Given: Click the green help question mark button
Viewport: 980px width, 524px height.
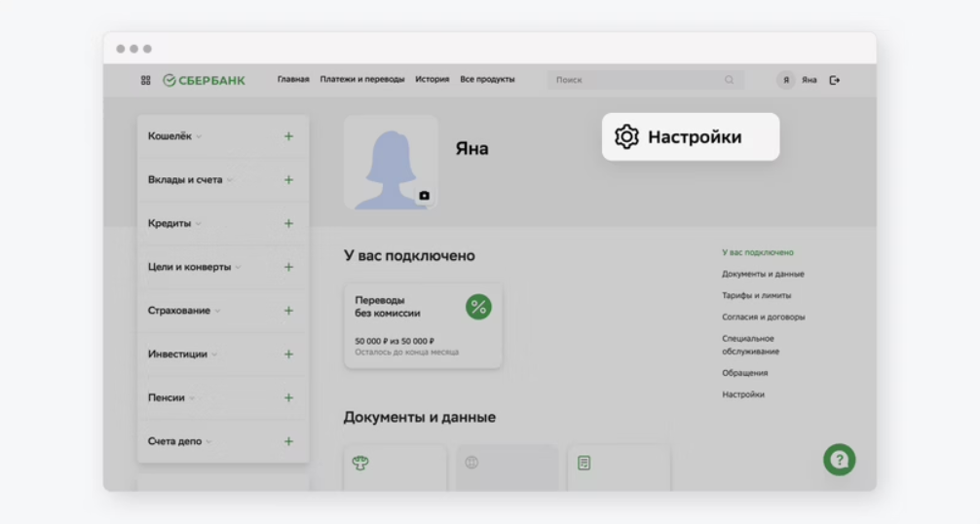Looking at the screenshot, I should coord(839,460).
